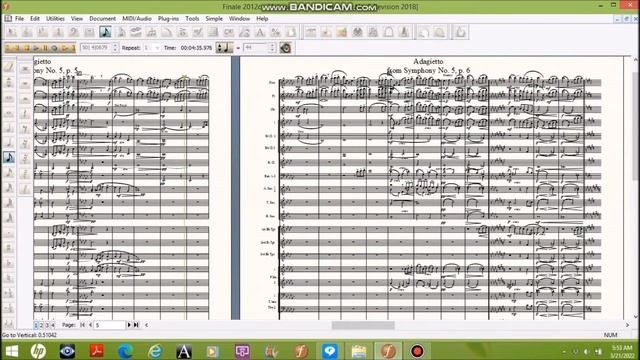Open the Windows Start button

pyautogui.click(x=12, y=351)
